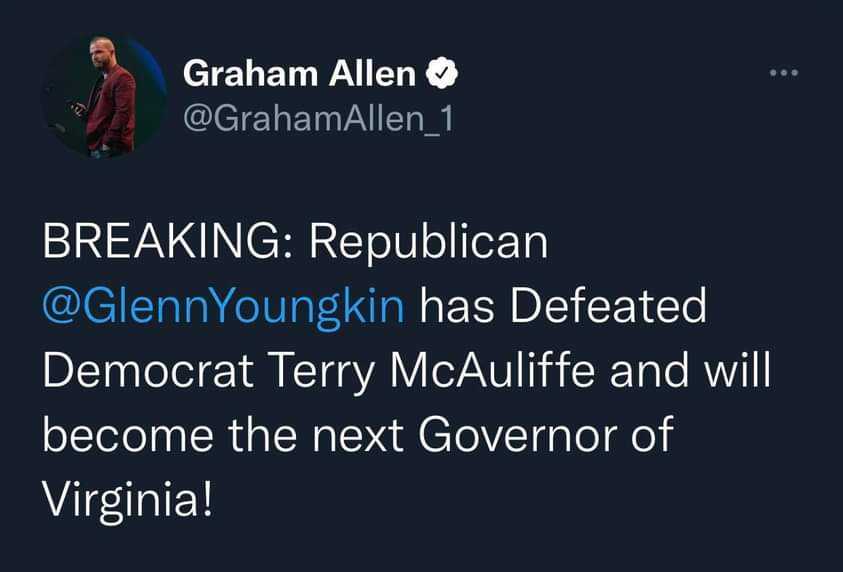Click the word Democrat in the tweet
Screen dimensions: 843x572
point(148,370)
